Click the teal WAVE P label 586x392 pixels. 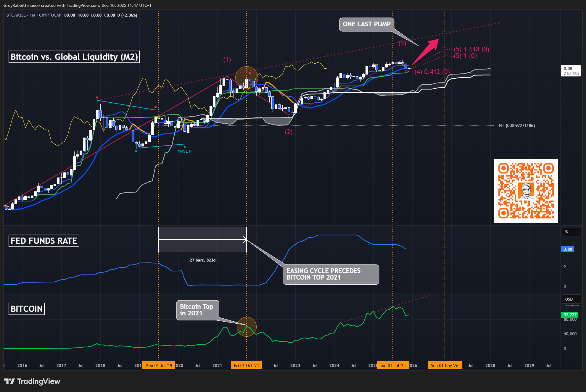coord(184,151)
